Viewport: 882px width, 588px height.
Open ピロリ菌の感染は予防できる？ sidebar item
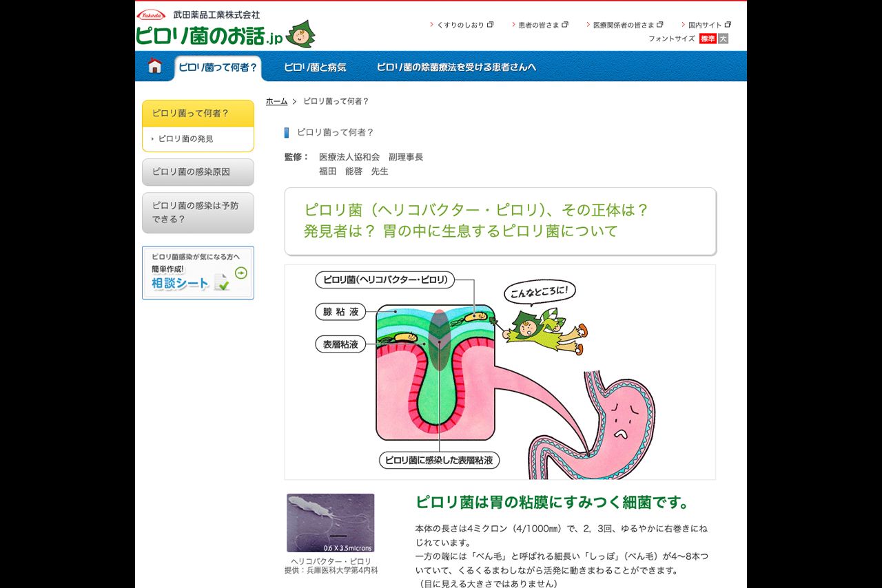(x=198, y=213)
